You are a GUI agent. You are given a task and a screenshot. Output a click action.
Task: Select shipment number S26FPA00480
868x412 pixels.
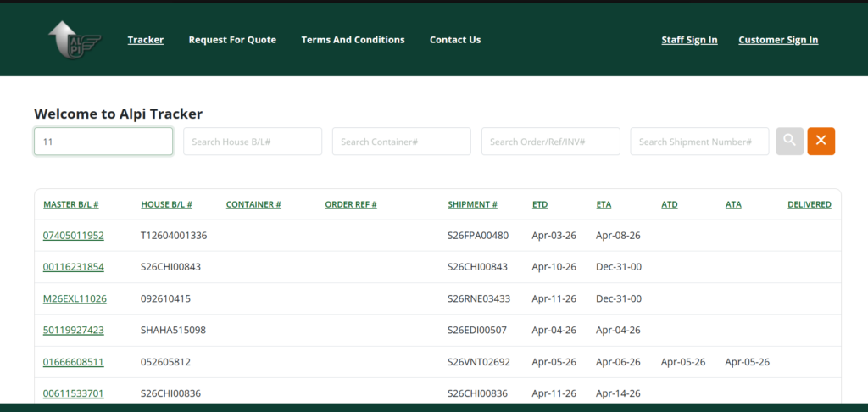478,236
